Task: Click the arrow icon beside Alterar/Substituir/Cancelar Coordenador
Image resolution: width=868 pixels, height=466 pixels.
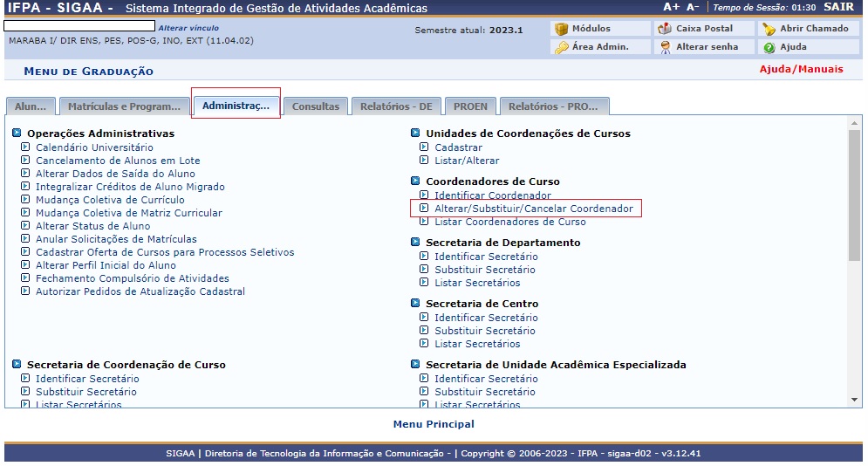Action: (x=424, y=208)
